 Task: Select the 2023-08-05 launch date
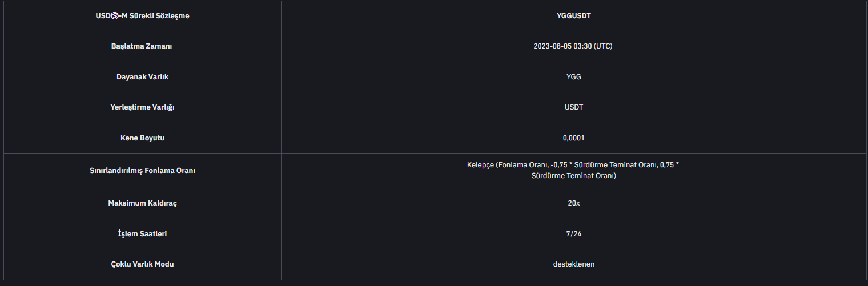pyautogui.click(x=553, y=46)
